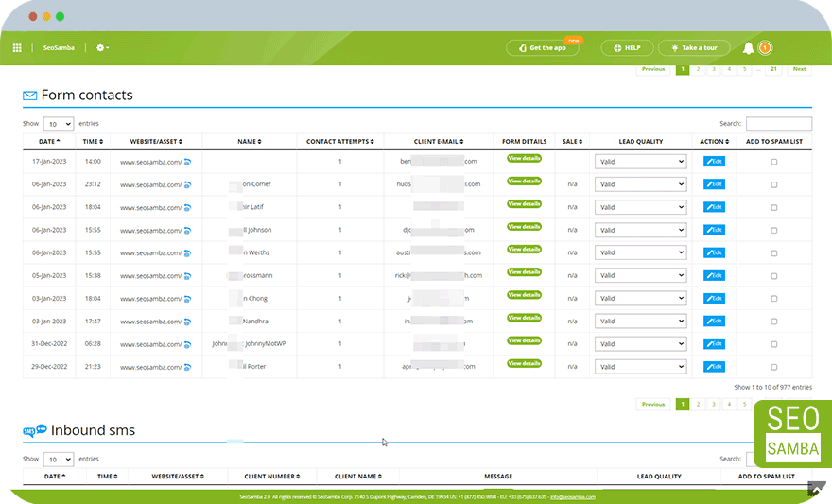Viewport: 832px width, 504px height.
Task: Edit the 05-Jan-2023 contact row
Action: [714, 275]
